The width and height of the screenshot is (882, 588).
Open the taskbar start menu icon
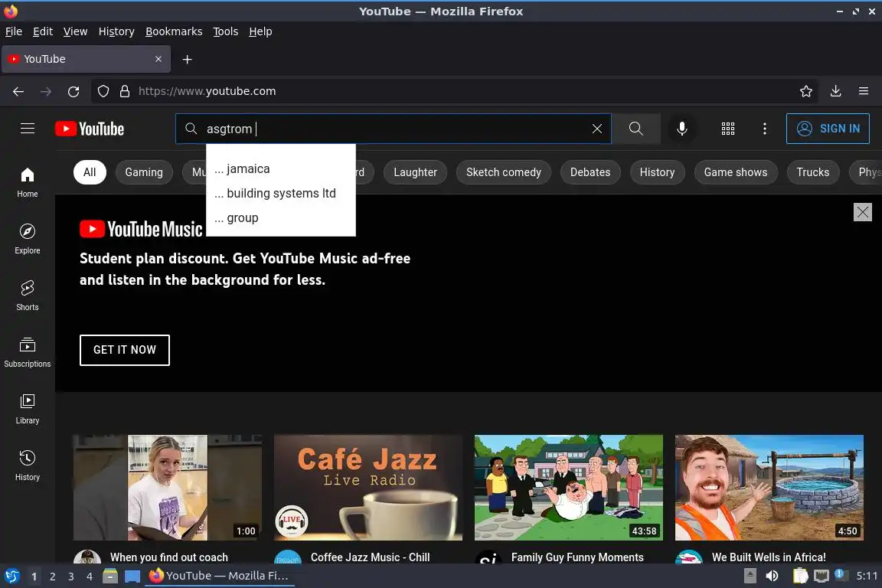pyautogui.click(x=11, y=576)
